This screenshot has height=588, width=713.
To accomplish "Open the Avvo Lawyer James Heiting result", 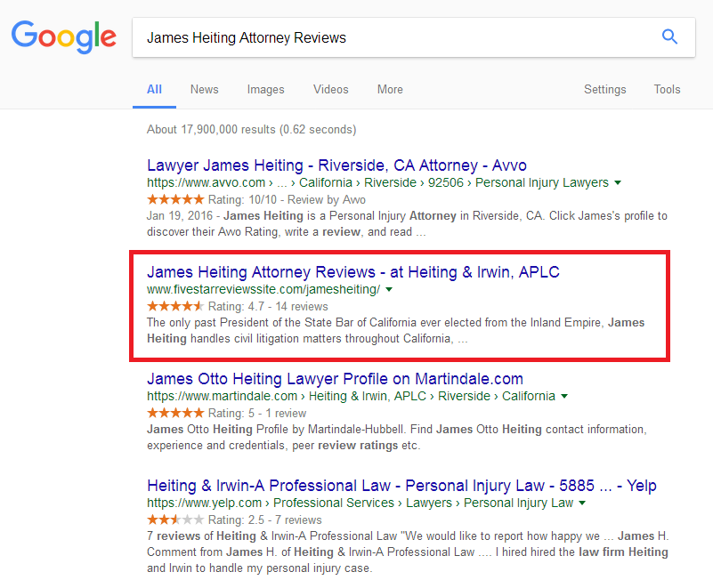I will tap(336, 165).
